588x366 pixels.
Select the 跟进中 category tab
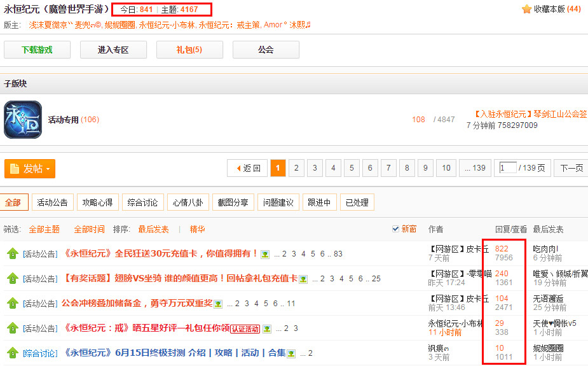320,202
